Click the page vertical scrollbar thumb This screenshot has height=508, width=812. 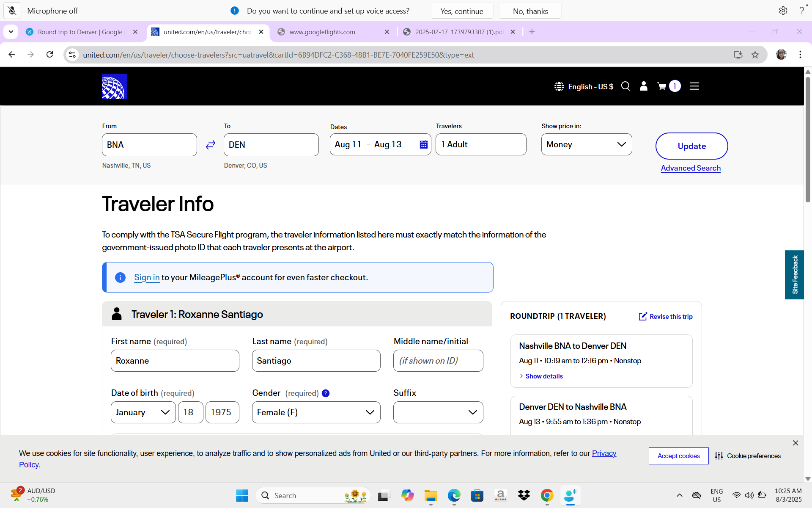click(x=808, y=140)
